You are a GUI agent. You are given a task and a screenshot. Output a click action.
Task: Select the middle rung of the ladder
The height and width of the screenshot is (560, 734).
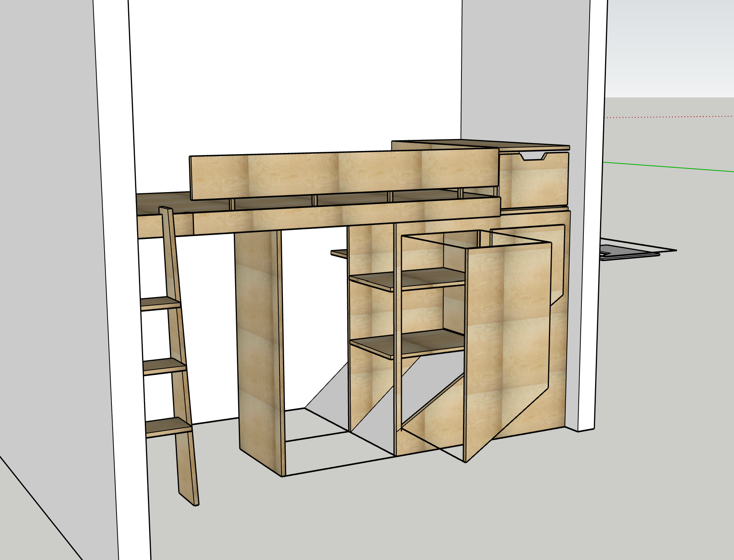(165, 366)
